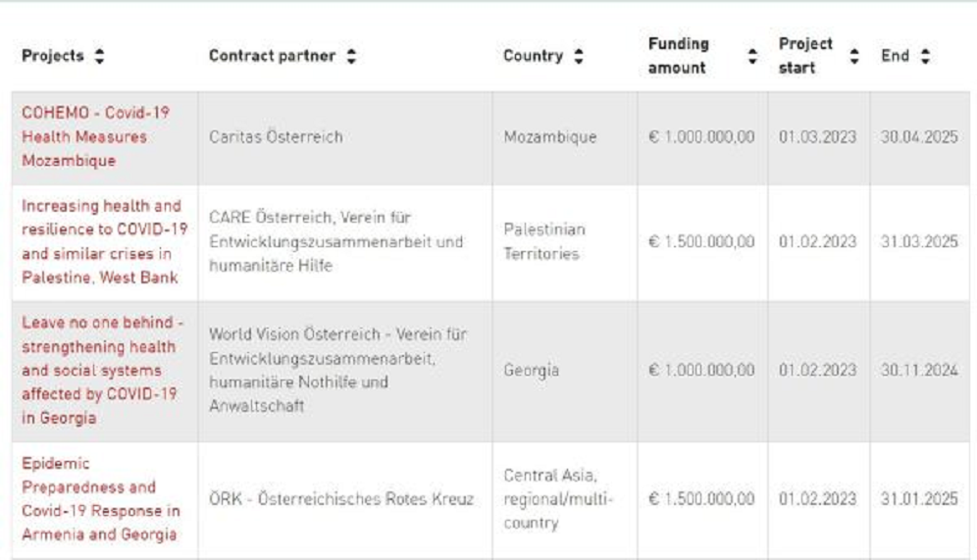Click the Funding amount header label
Viewport: 977px width, 560px height.
point(678,57)
